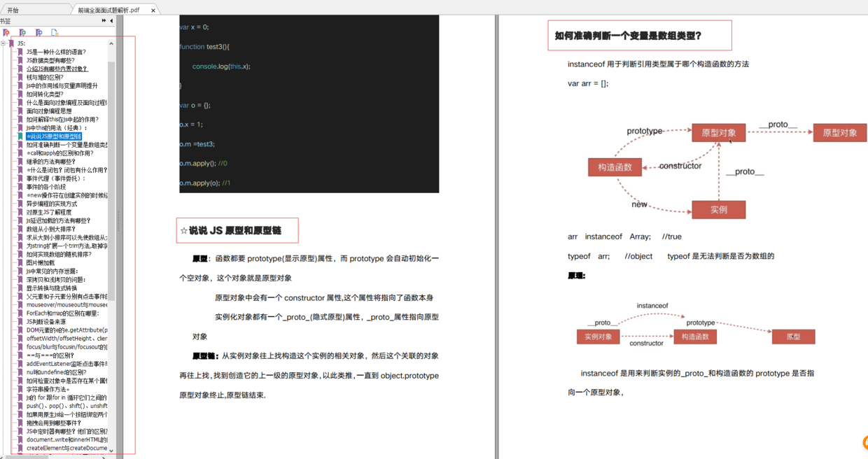Click the delete bookmark icon in the bookmarks toolbar
The width and height of the screenshot is (868, 459).
pyautogui.click(x=6, y=32)
